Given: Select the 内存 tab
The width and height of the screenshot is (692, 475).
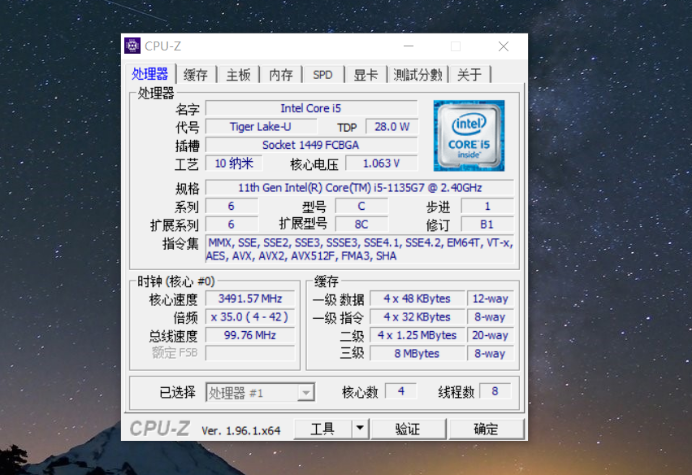Looking at the screenshot, I should pyautogui.click(x=281, y=75).
